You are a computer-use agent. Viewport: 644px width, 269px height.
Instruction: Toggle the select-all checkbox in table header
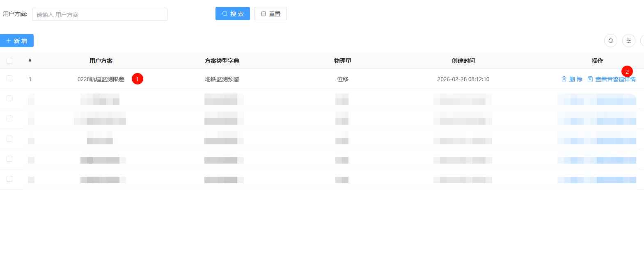click(x=9, y=61)
